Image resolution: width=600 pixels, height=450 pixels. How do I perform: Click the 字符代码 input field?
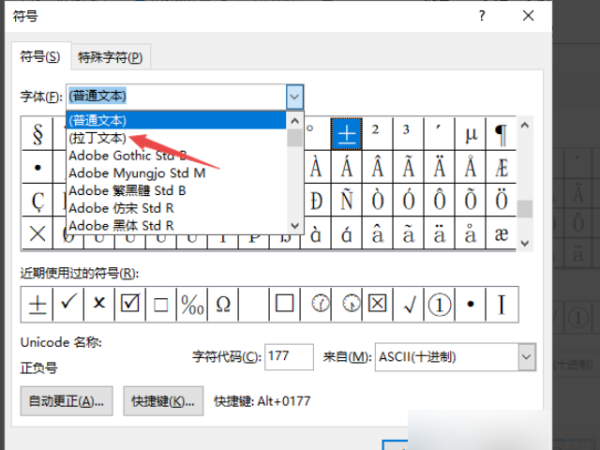[289, 357]
